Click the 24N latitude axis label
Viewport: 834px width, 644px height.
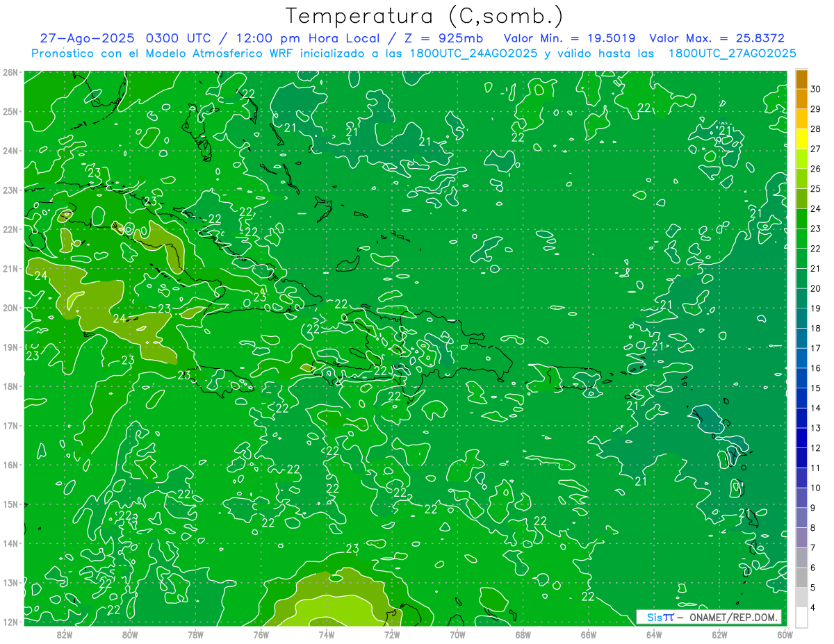10,151
